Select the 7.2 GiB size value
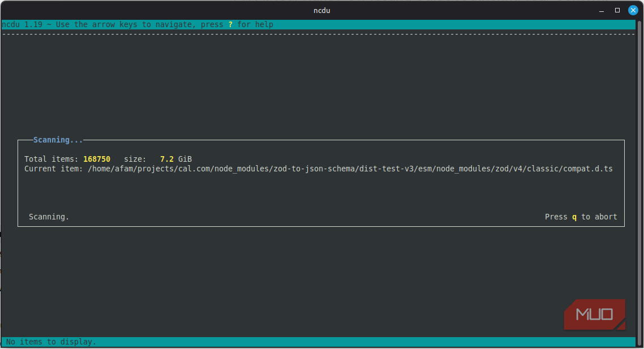The height and width of the screenshot is (349, 644). click(x=176, y=159)
